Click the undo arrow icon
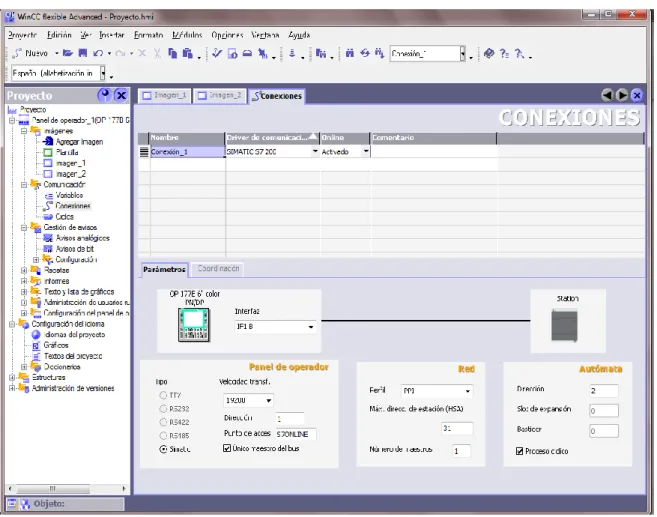Viewport: 657px width, 517px height. pos(98,53)
